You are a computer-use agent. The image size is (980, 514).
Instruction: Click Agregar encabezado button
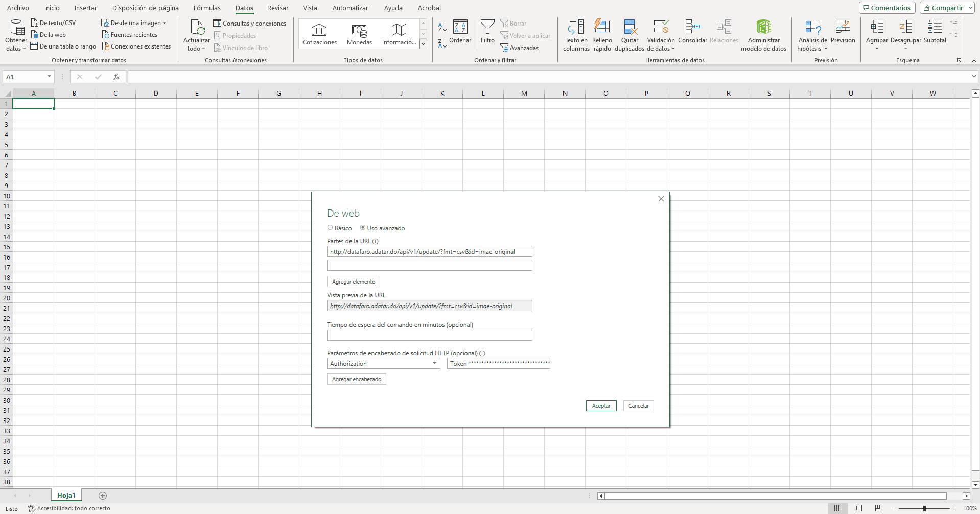tap(357, 379)
